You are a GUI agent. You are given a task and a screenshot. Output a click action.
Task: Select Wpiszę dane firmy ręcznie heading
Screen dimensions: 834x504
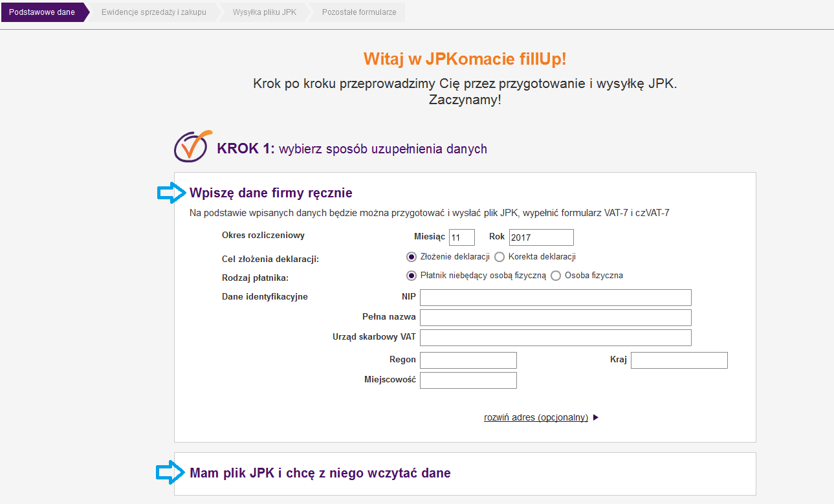click(271, 193)
